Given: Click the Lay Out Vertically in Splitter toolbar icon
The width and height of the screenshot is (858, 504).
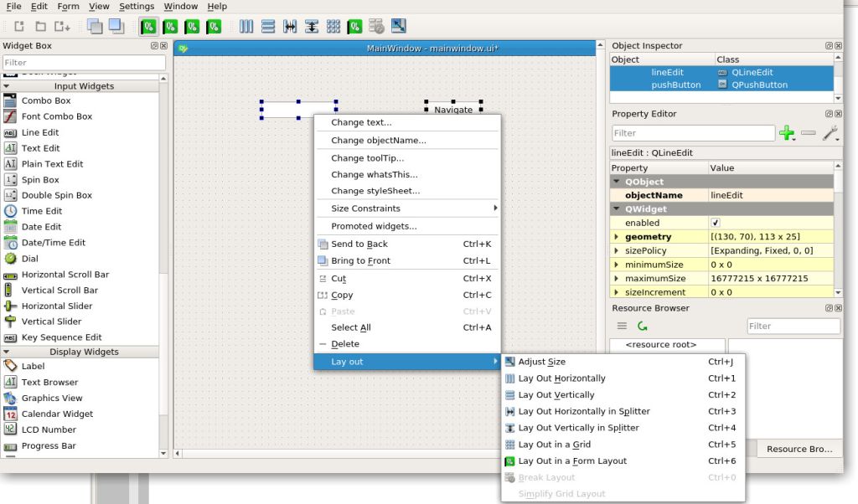Looking at the screenshot, I should [312, 27].
